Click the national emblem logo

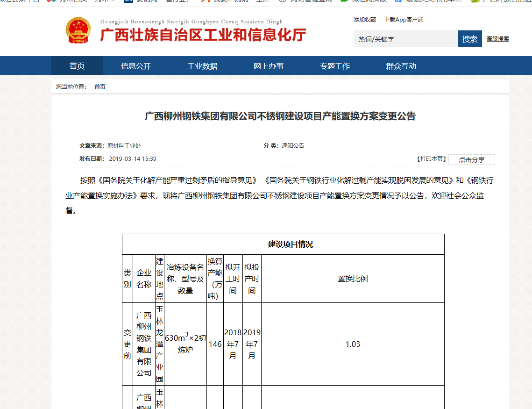coord(78,30)
